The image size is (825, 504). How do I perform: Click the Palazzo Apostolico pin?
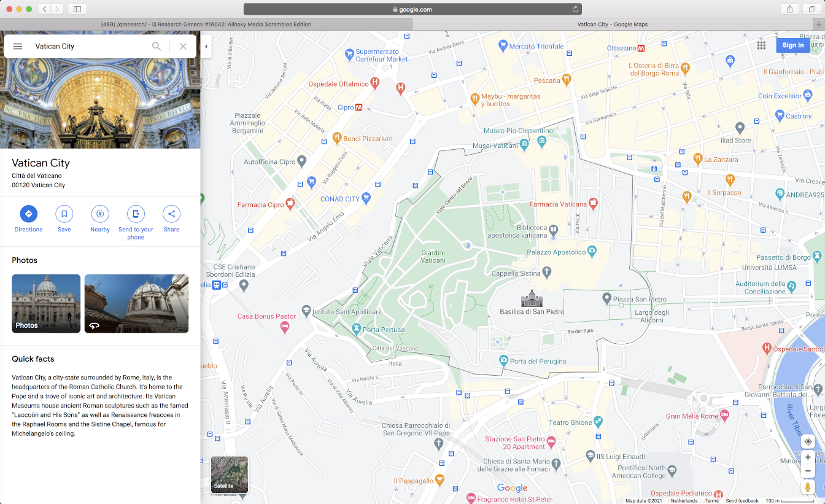coord(592,250)
